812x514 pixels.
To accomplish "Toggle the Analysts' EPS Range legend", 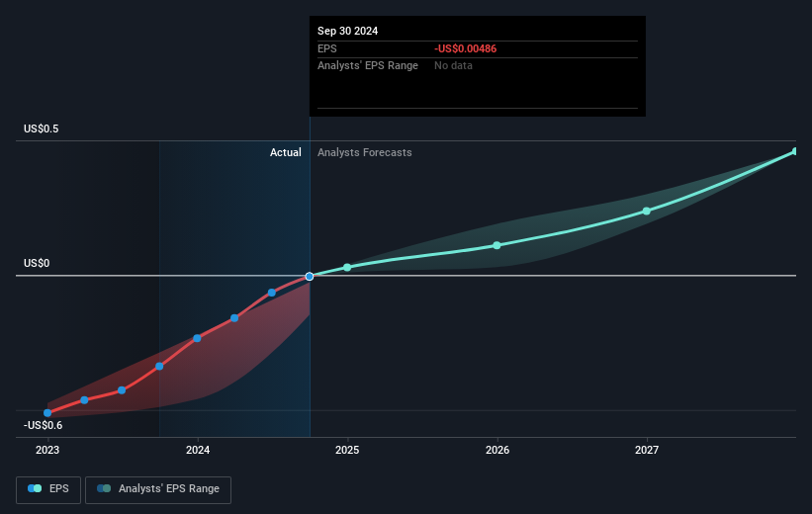I will pos(158,489).
